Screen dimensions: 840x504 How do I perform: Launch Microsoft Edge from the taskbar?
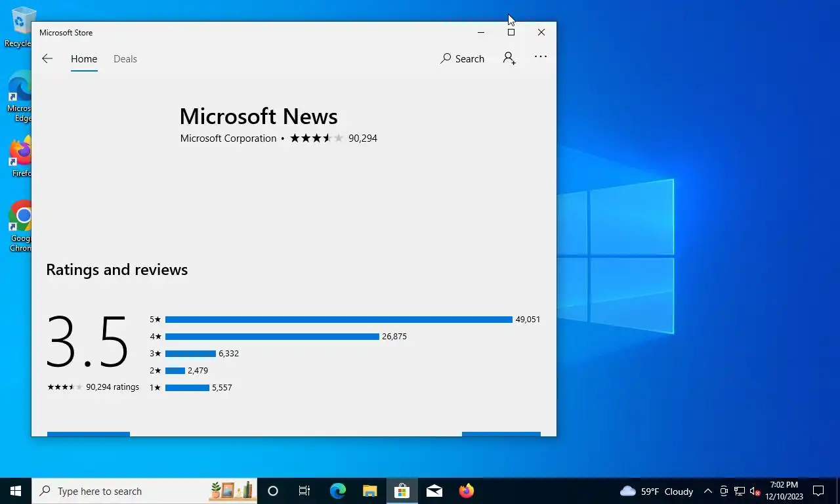338,491
